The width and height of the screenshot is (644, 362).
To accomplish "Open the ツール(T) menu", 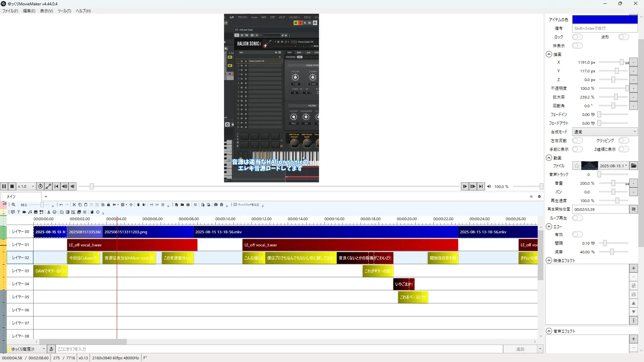I will [64, 11].
